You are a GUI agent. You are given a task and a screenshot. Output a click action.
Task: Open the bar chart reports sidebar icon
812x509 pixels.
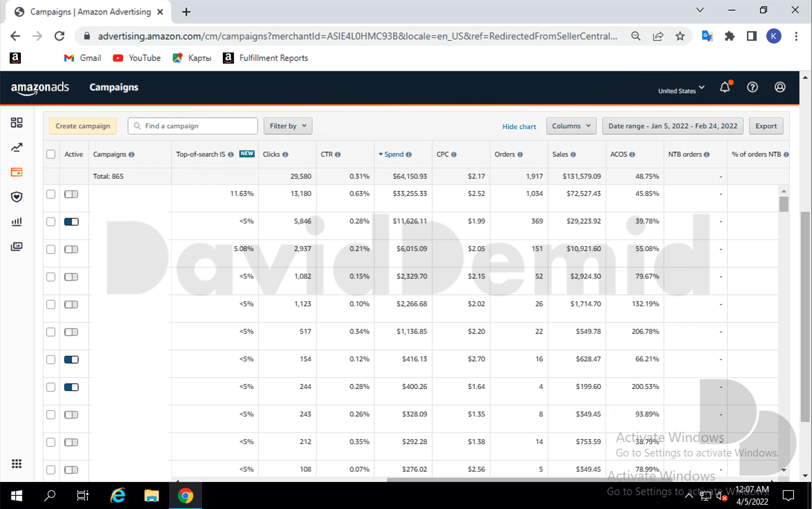[17, 222]
